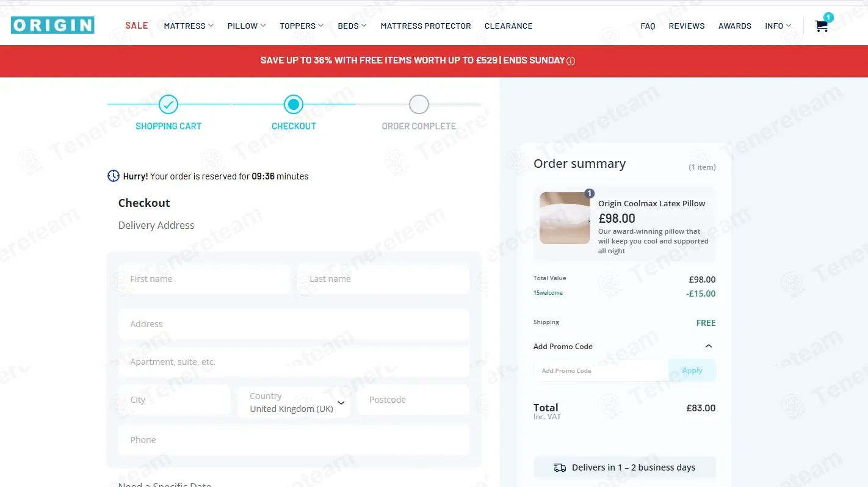Click the Total £83.00 amount
The width and height of the screenshot is (868, 487).
click(x=701, y=408)
